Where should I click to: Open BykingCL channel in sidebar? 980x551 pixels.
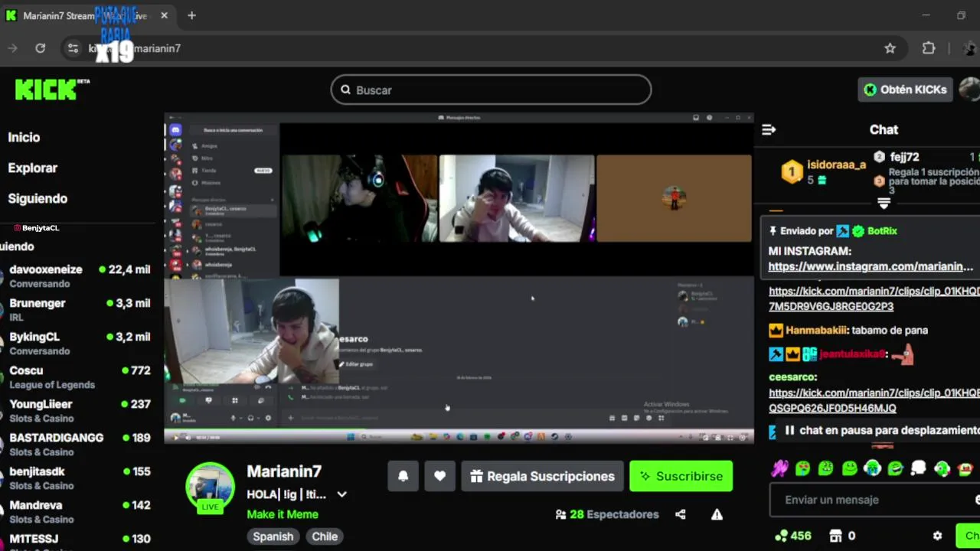pyautogui.click(x=77, y=343)
